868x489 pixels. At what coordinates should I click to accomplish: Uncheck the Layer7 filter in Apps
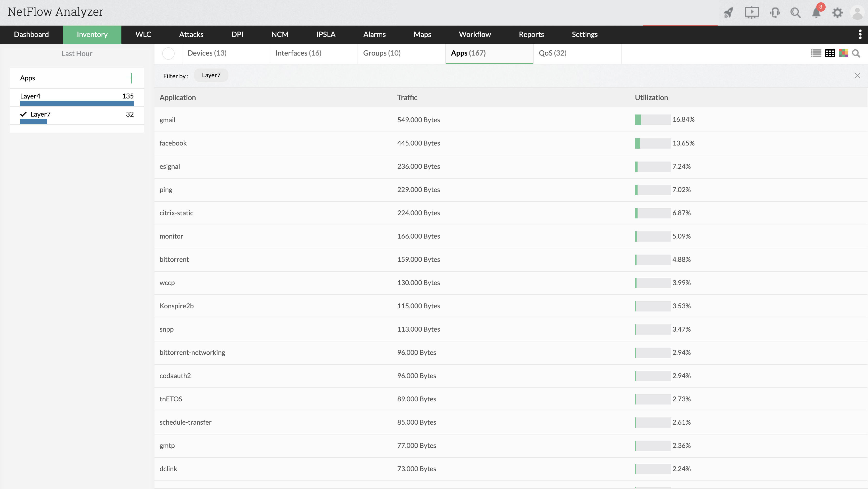tap(35, 114)
